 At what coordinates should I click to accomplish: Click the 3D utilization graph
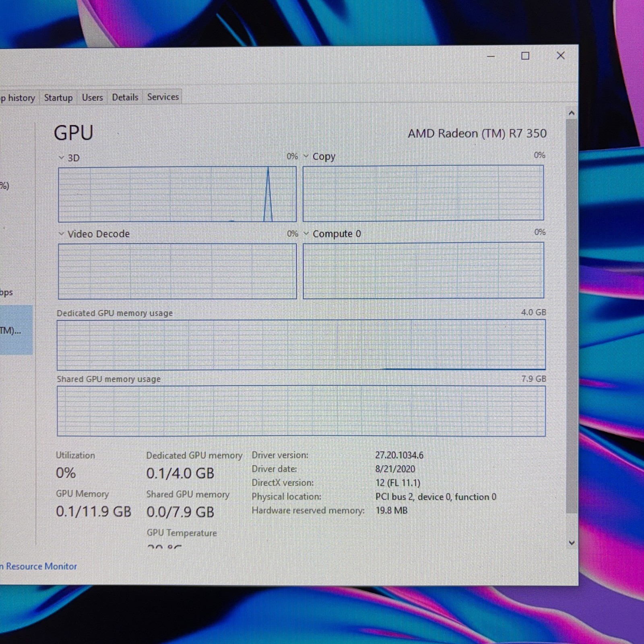177,194
